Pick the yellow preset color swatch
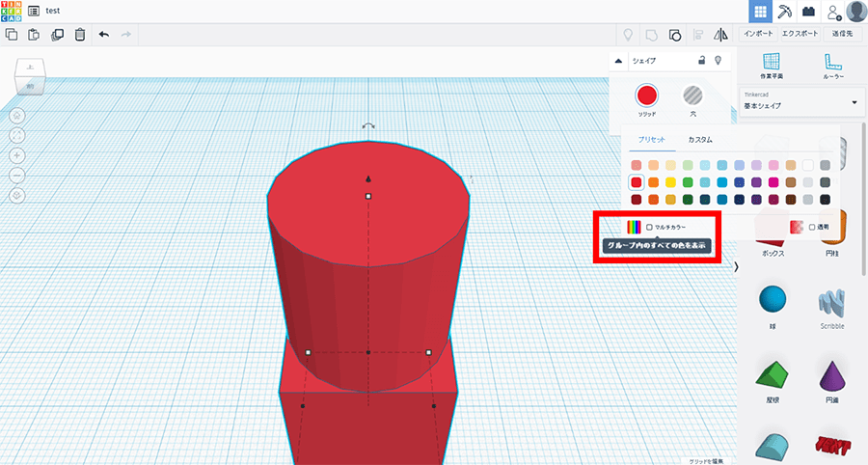 coord(670,182)
